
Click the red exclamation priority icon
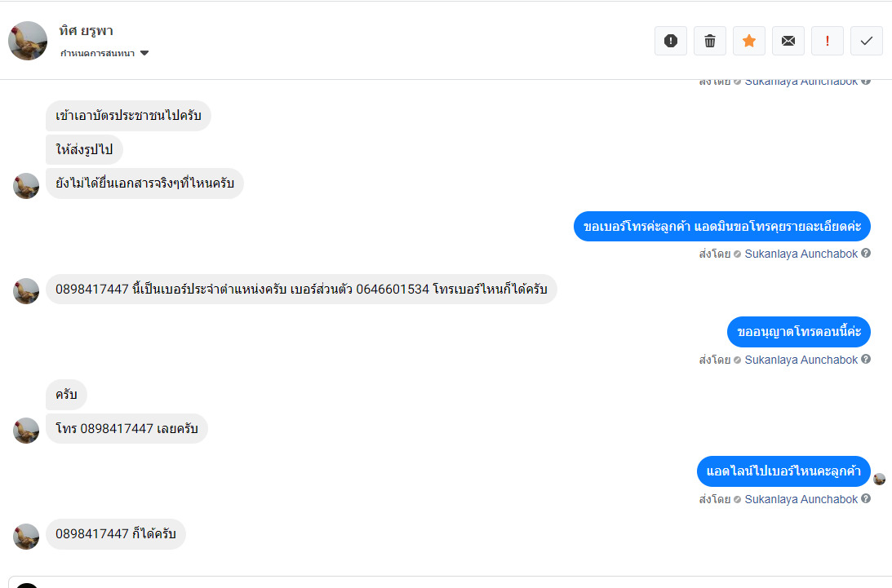pos(828,41)
